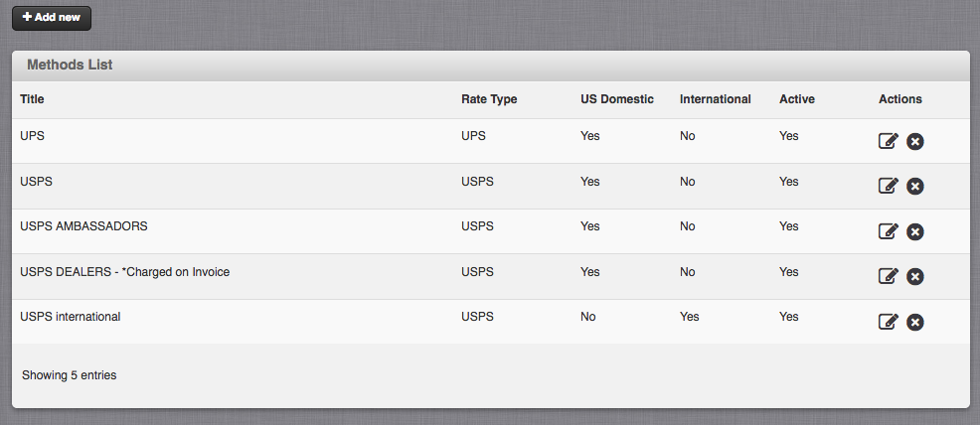Select the USPS international title text

coord(70,317)
